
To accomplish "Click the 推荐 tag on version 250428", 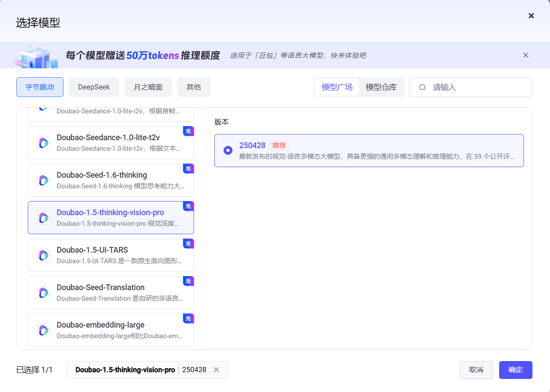I will click(279, 146).
